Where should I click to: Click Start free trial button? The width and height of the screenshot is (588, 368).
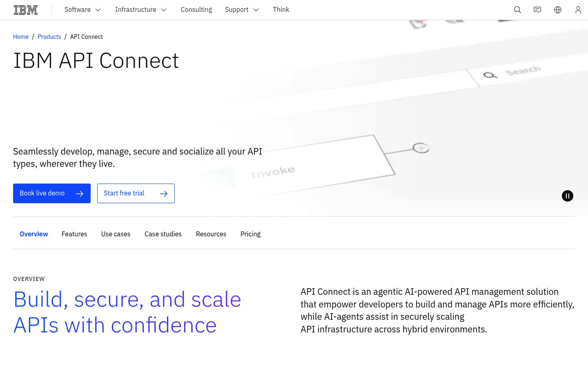pos(136,193)
